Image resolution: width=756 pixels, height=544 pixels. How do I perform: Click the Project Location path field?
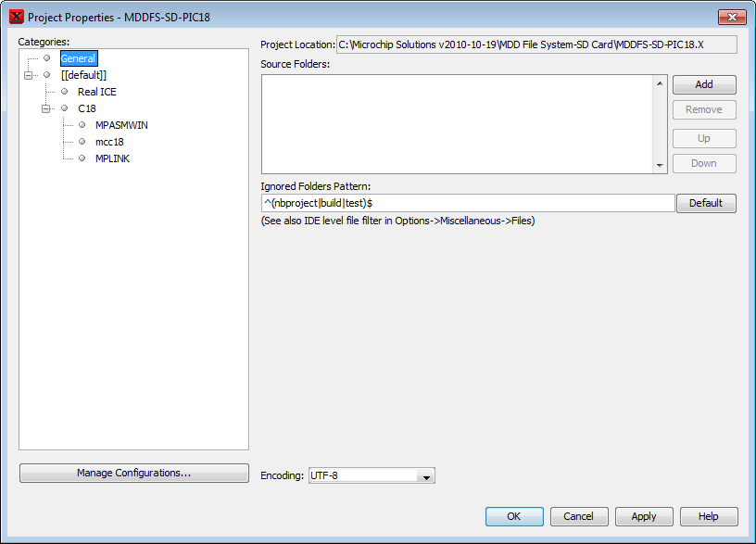point(535,44)
